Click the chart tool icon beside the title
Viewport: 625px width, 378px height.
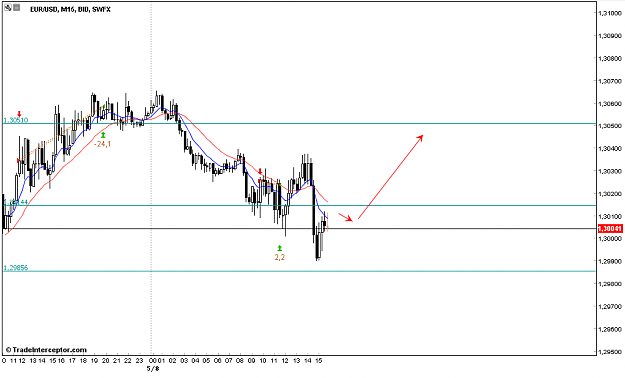pyautogui.click(x=8, y=8)
